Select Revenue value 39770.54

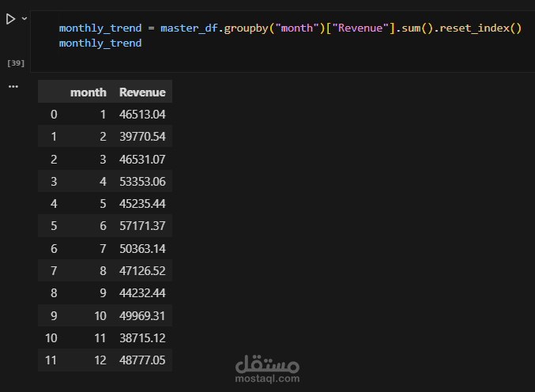click(x=142, y=137)
